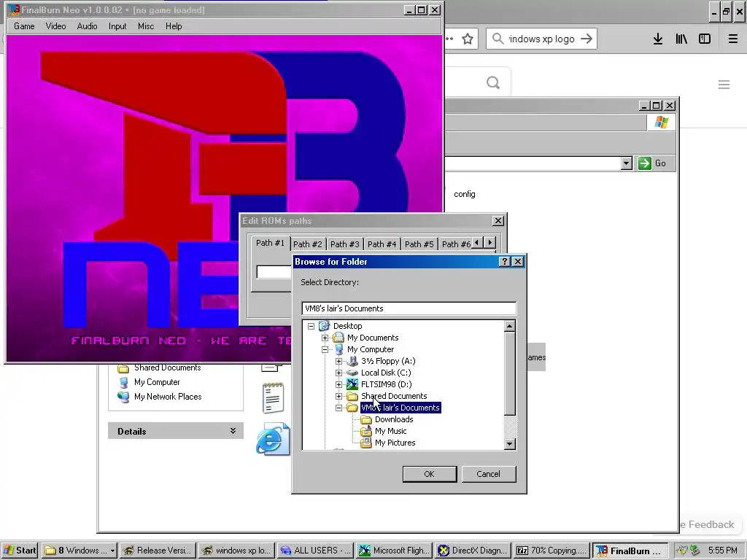Open the Help menu in FinalBurn Neo
Screen dimensions: 747x560
click(x=174, y=26)
